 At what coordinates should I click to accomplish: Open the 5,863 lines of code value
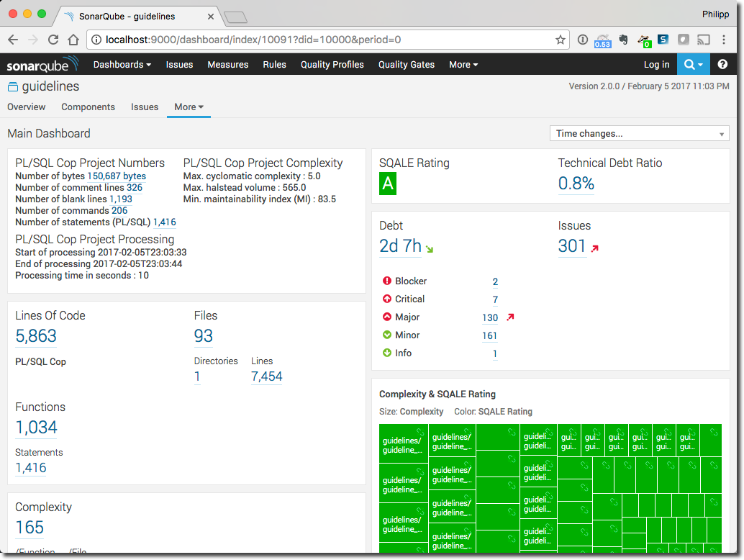click(x=36, y=336)
